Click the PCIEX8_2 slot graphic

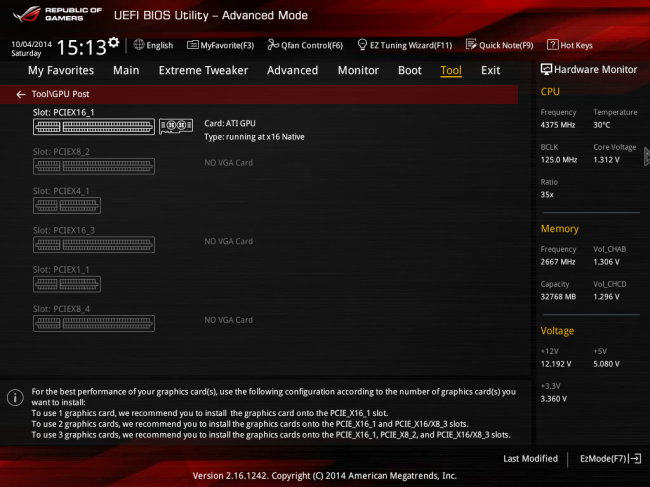click(95, 166)
